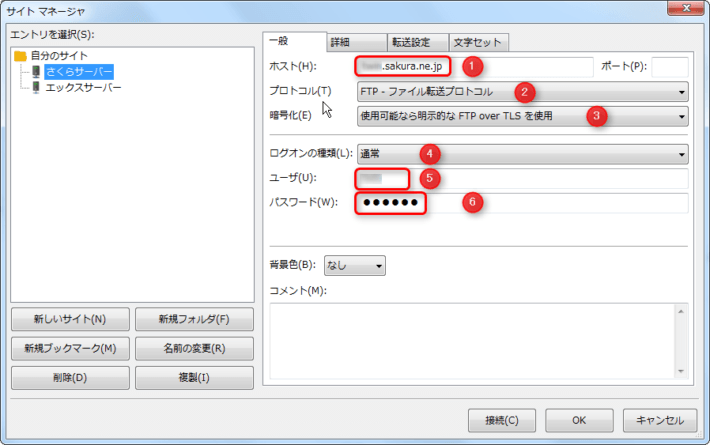Screen dimensions: 710x445
Task: Click the 自分のサイト folder icon
Action: (x=20, y=56)
